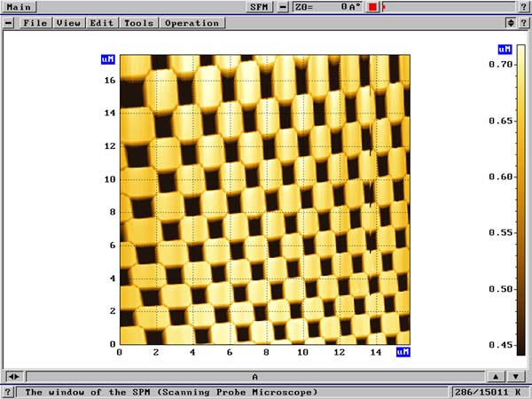Open the View menu
This screenshot has height=399, width=532.
click(x=68, y=22)
